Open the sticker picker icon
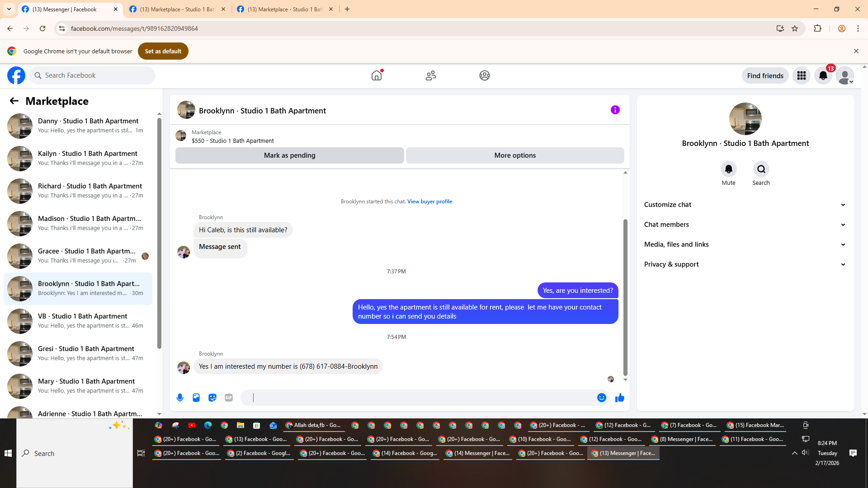This screenshot has height=488, width=868. (212, 398)
